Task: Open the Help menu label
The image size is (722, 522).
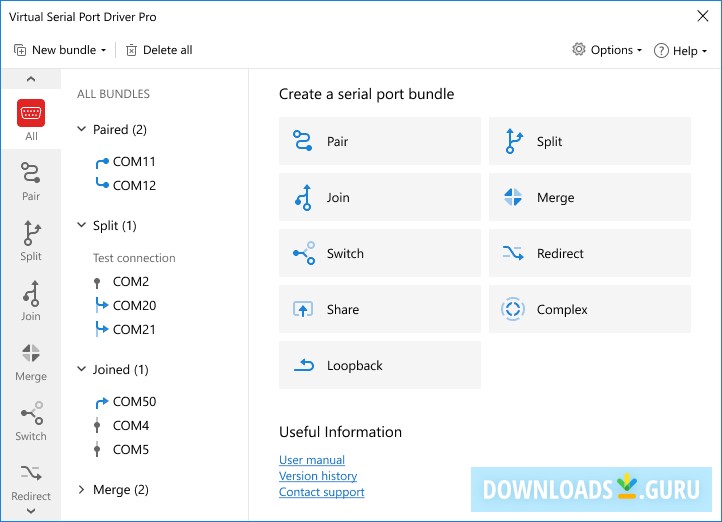Action: click(x=685, y=51)
